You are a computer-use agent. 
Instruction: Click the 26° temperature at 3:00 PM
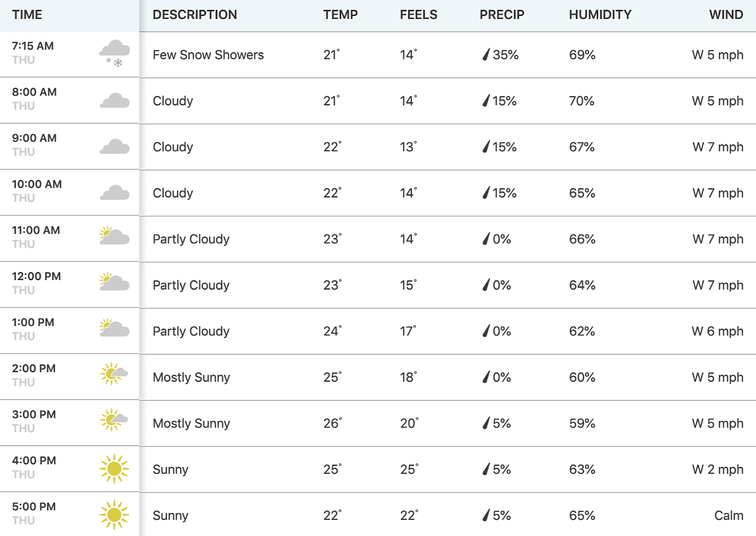tap(333, 423)
